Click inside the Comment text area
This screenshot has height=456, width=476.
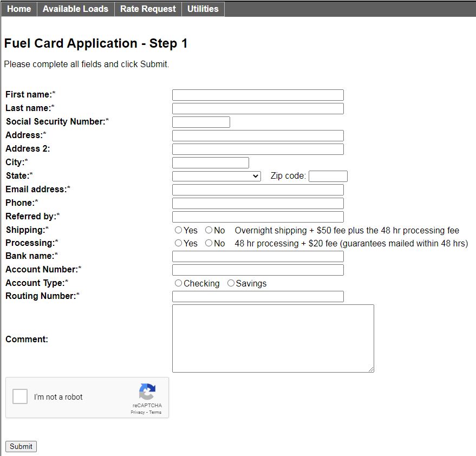tap(272, 337)
